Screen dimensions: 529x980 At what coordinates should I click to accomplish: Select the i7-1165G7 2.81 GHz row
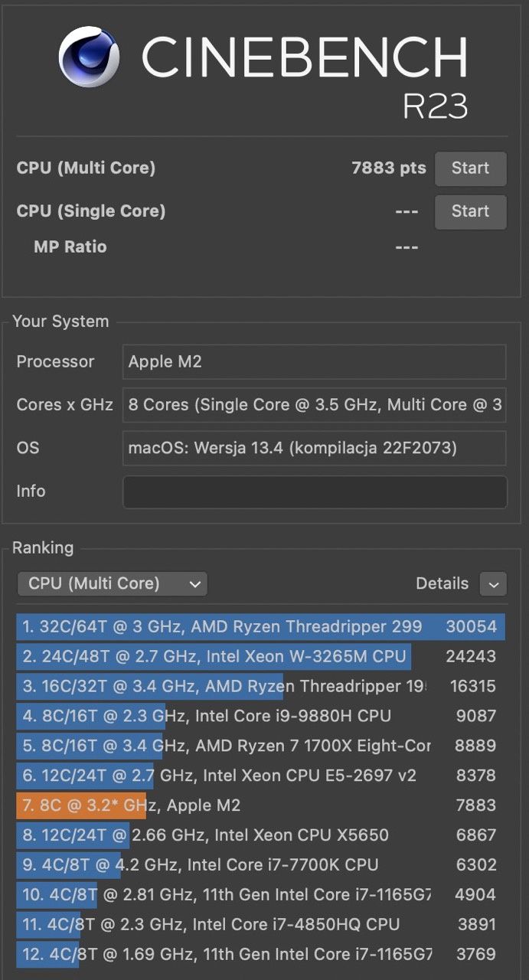point(260,895)
